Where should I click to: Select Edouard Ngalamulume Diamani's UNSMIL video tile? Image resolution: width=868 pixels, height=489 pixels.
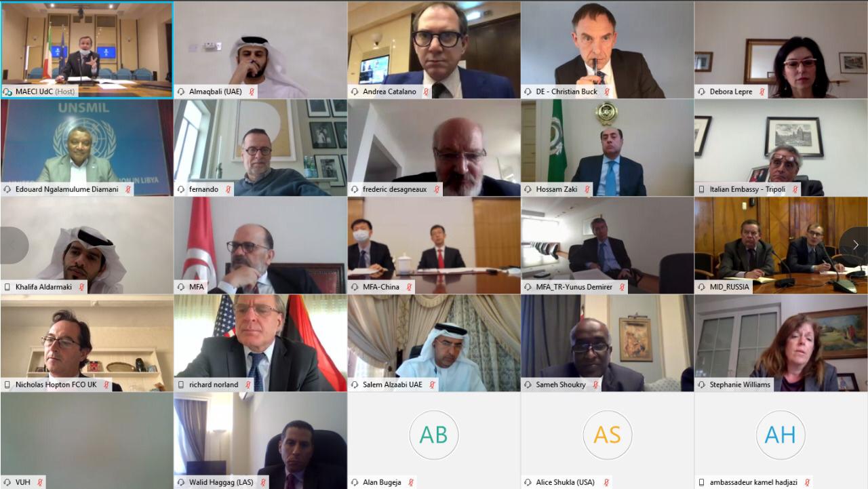point(87,148)
